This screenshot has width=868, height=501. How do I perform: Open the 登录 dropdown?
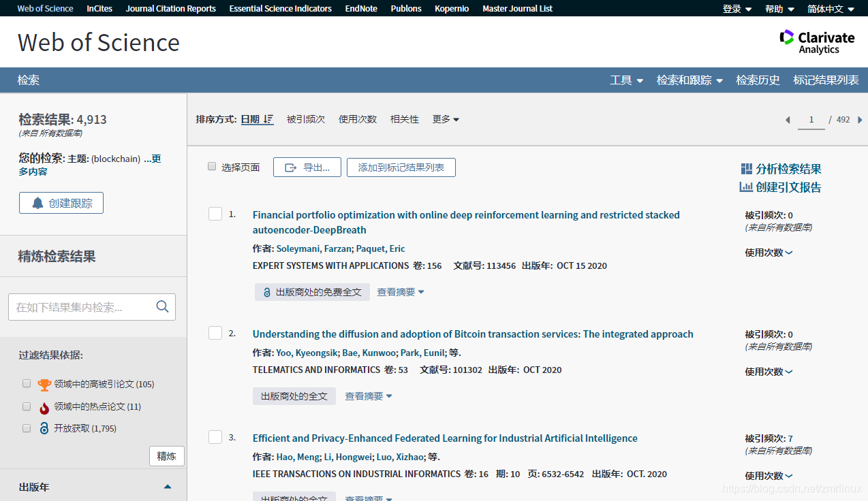737,9
